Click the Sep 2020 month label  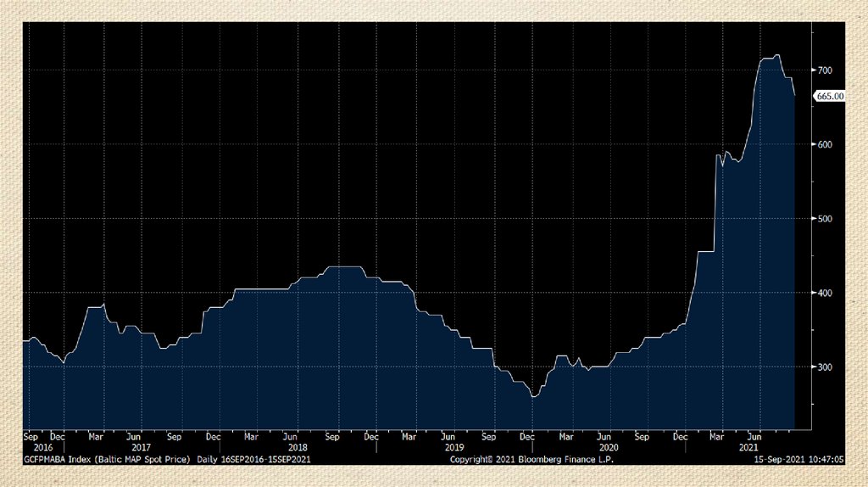tap(642, 437)
